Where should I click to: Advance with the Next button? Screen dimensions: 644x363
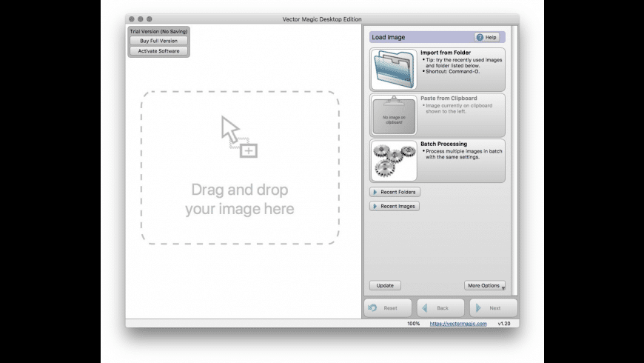493,308
